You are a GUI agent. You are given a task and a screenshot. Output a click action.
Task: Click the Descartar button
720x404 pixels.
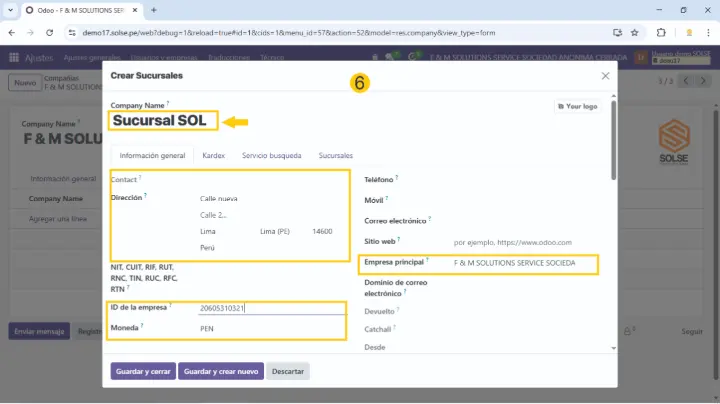pos(288,371)
